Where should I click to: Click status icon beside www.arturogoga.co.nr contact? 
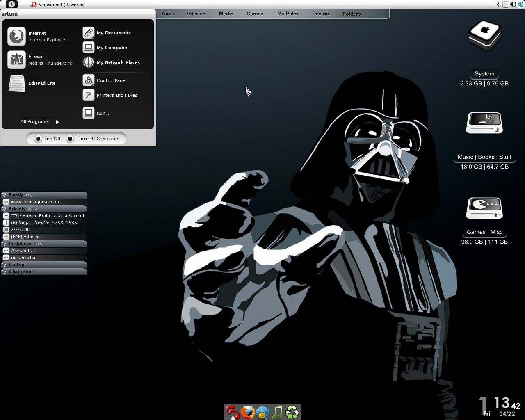(6, 202)
